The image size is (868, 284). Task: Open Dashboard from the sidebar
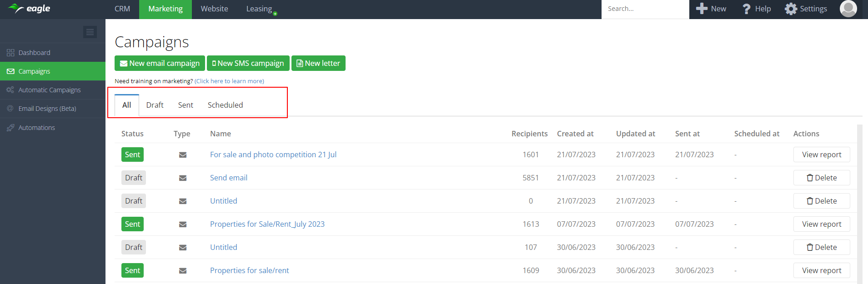point(34,53)
